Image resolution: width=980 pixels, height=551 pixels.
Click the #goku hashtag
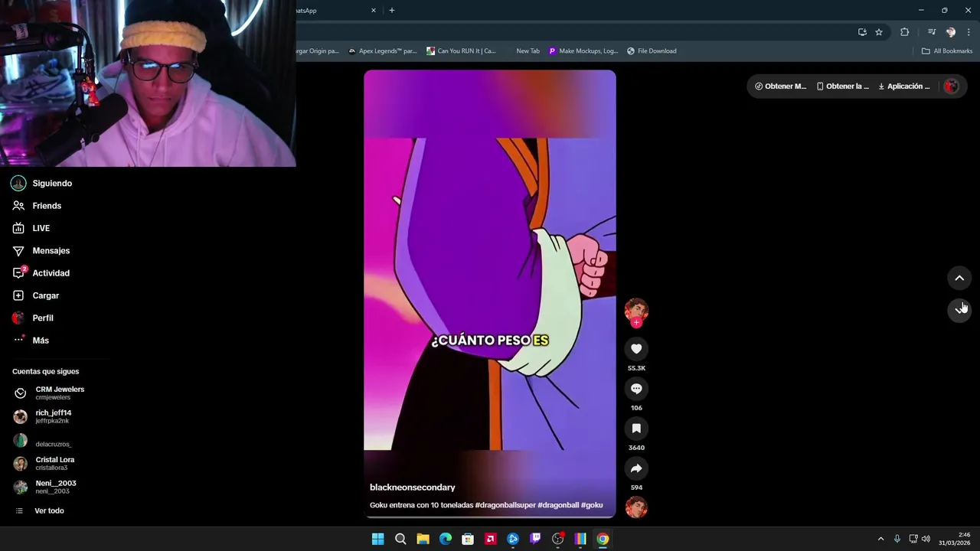592,505
